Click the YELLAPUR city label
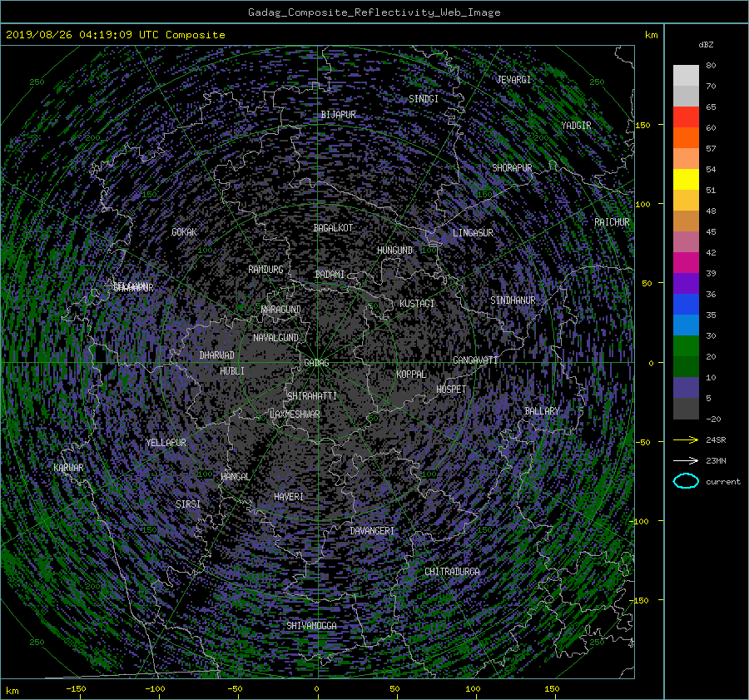This screenshot has height=700, width=749. (166, 443)
